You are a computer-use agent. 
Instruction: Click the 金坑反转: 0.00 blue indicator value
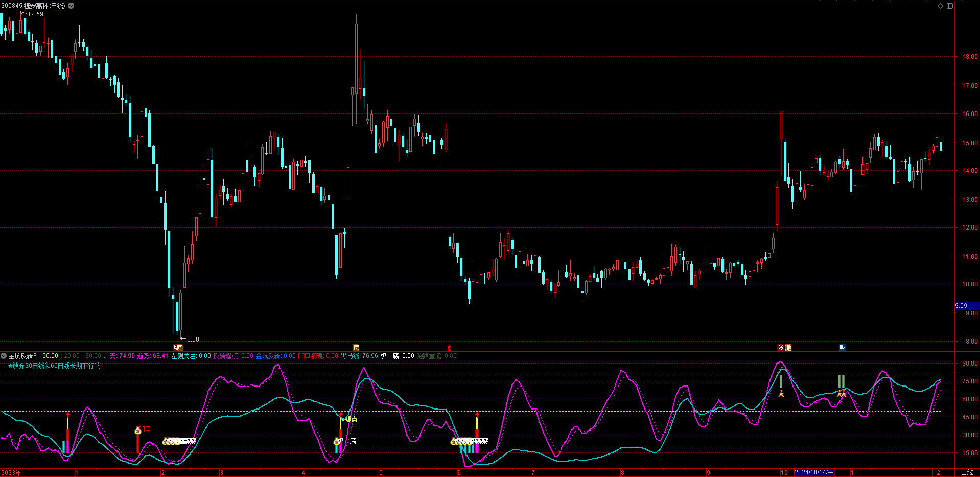click(x=275, y=356)
